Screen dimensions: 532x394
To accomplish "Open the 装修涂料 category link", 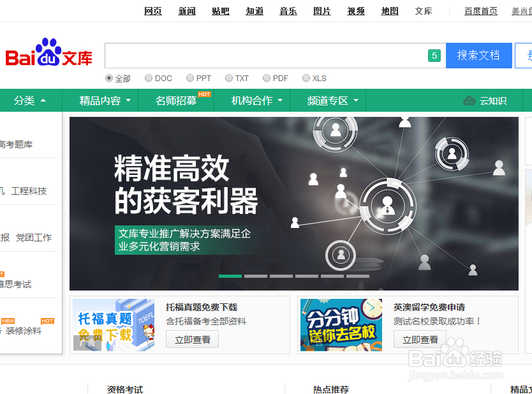I will (x=24, y=331).
